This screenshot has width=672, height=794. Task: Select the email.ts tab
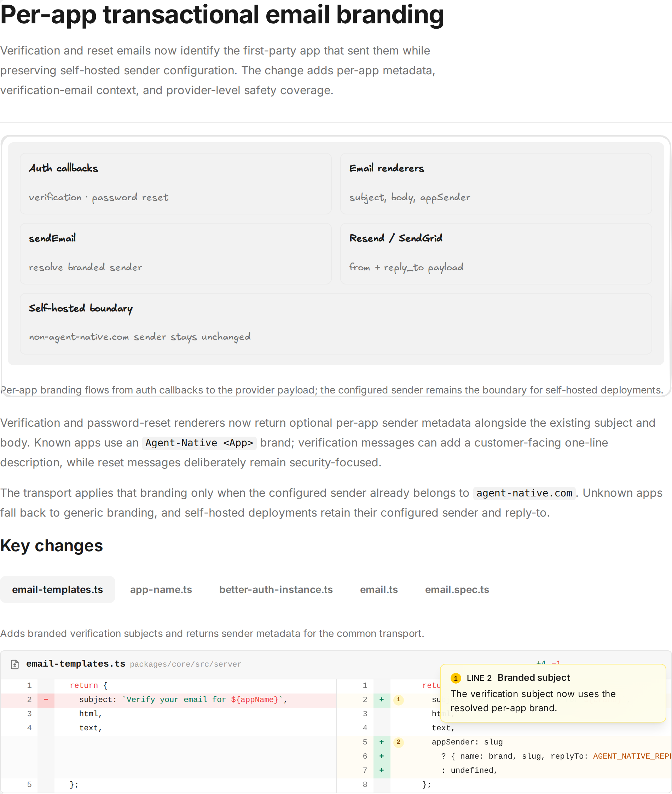[379, 589]
